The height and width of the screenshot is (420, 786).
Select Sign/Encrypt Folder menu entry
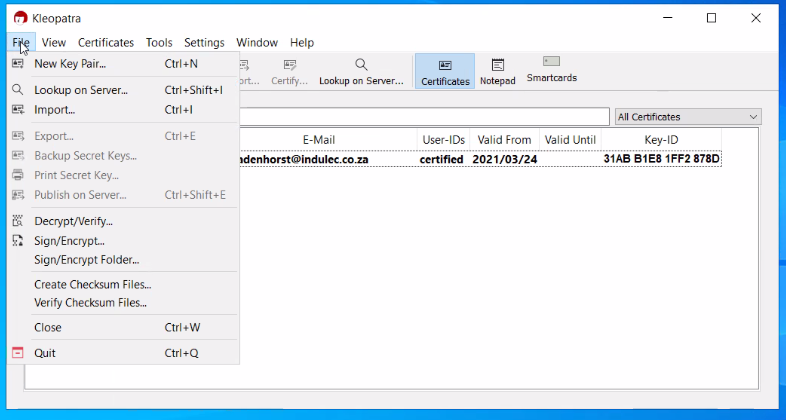point(124,260)
